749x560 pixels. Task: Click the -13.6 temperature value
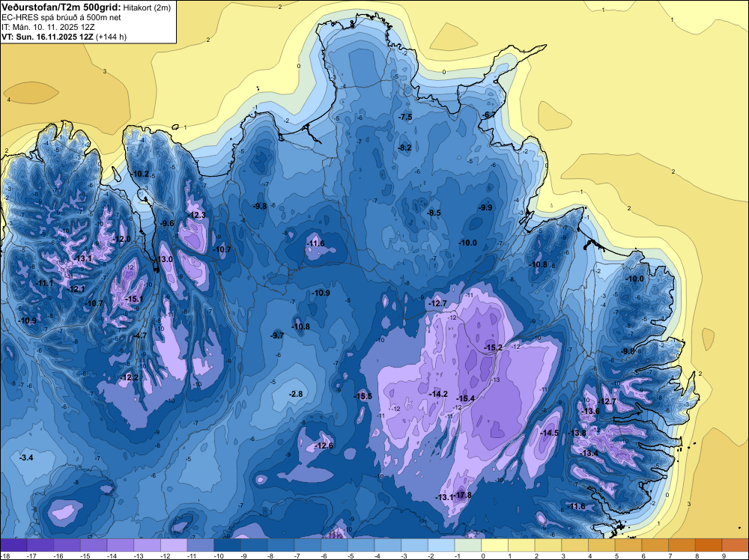point(590,412)
